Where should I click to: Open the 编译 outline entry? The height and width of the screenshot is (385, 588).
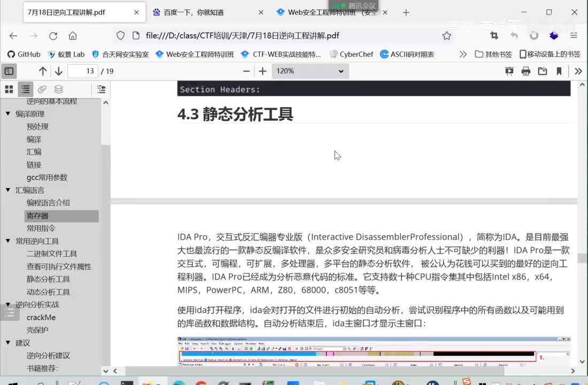[34, 139]
